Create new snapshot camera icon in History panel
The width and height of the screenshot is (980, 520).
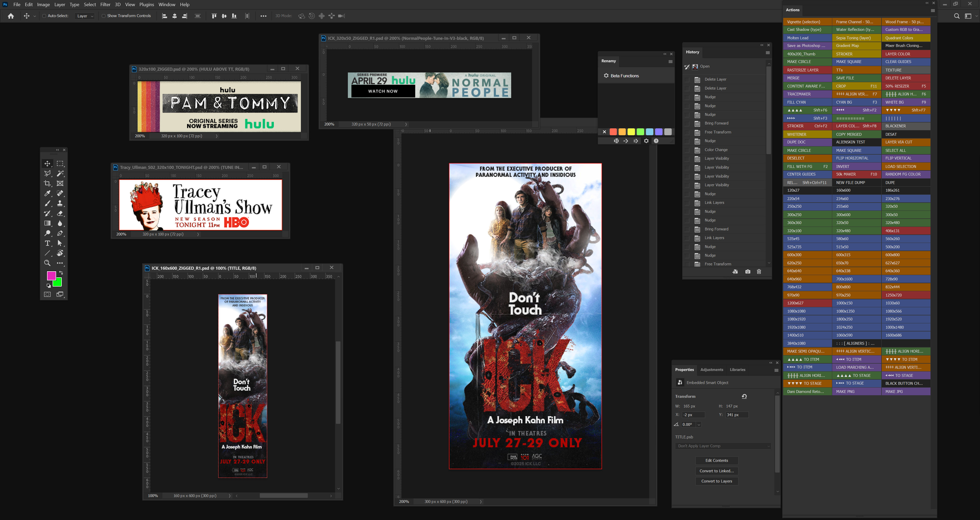pos(748,271)
